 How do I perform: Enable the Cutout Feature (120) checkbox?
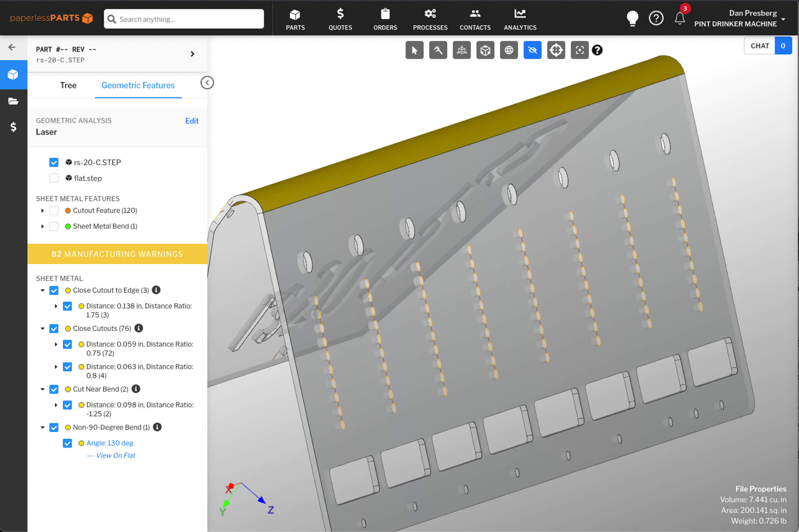(x=54, y=210)
